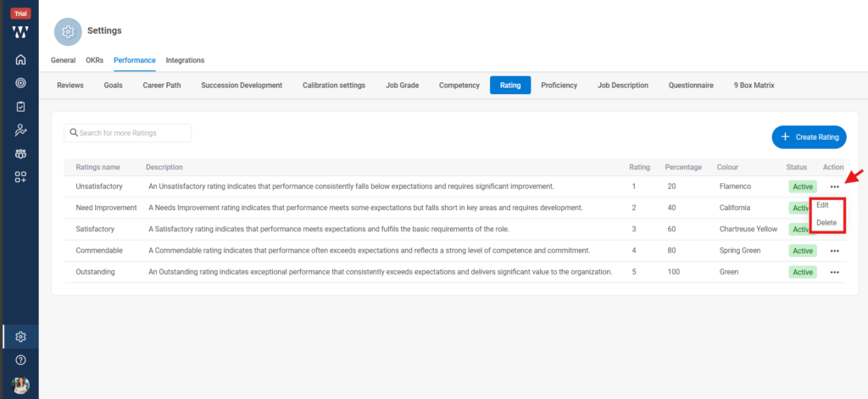Click the Spring Green colour cell
The image size is (868, 399).
(x=740, y=251)
